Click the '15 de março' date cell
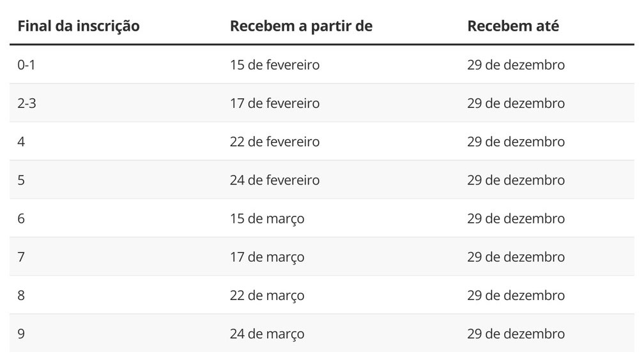 coord(267,219)
